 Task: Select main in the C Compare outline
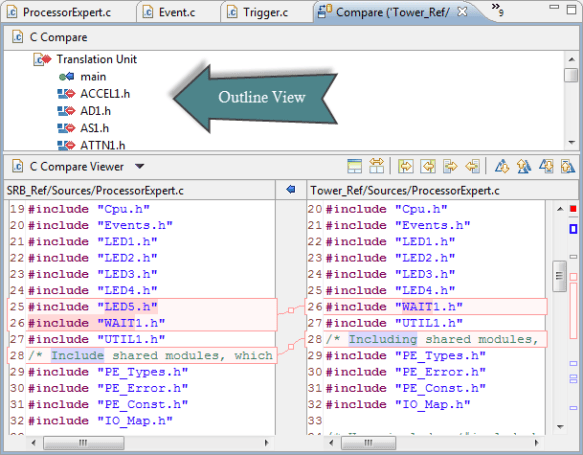[93, 77]
